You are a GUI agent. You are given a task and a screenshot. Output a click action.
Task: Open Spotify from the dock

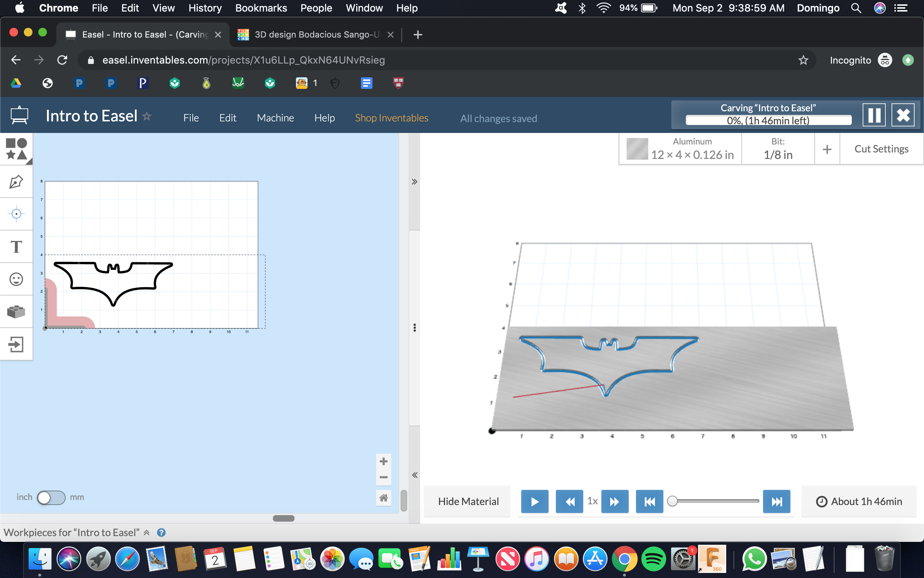pos(653,559)
